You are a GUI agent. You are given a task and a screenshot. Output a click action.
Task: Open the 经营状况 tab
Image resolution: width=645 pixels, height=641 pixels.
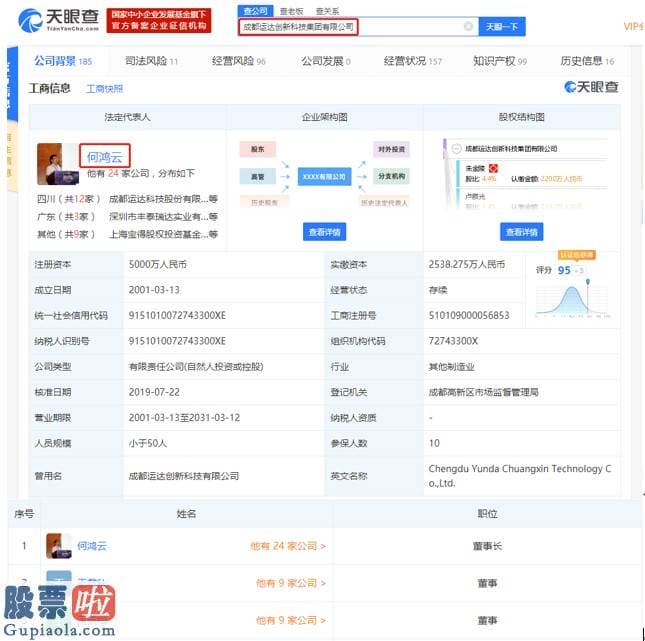(x=413, y=61)
